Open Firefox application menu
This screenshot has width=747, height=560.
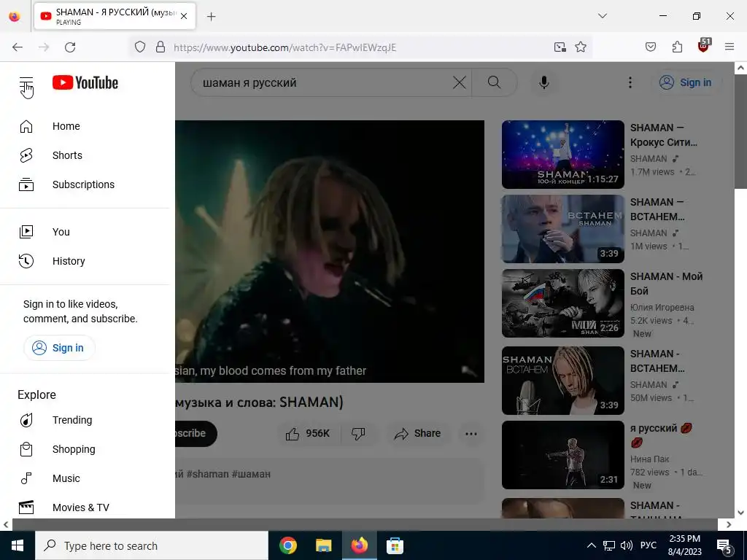(729, 47)
